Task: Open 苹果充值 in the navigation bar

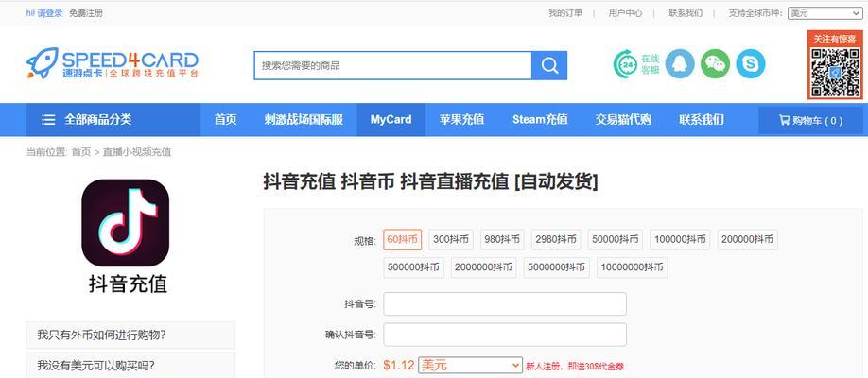Action: click(461, 120)
